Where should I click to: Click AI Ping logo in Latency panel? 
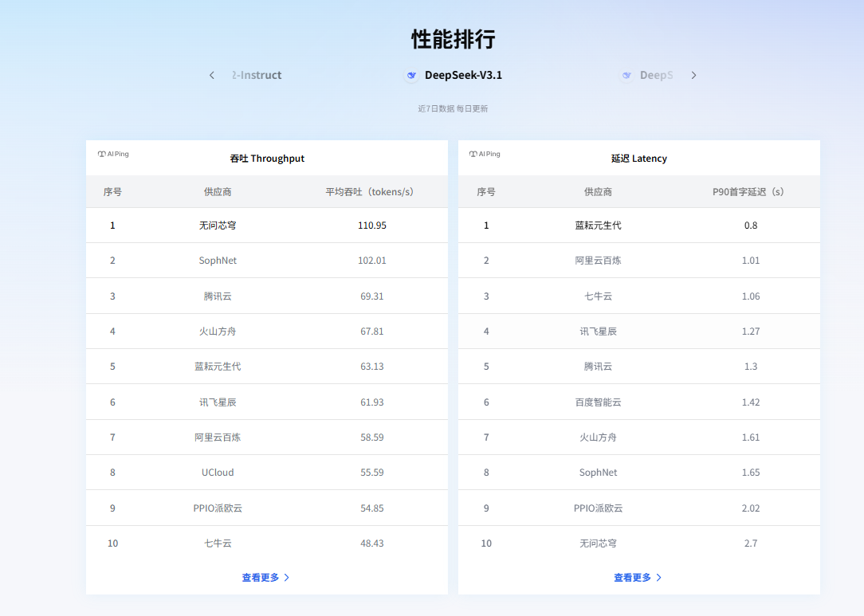485,154
